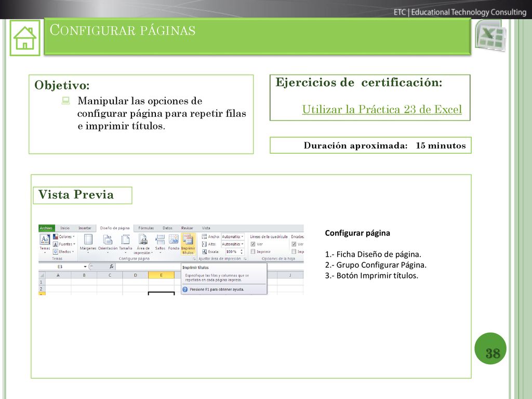532x399 pixels.
Task: Toggle the Imprimir checkbox under Encabezados
Action: pyautogui.click(x=294, y=251)
